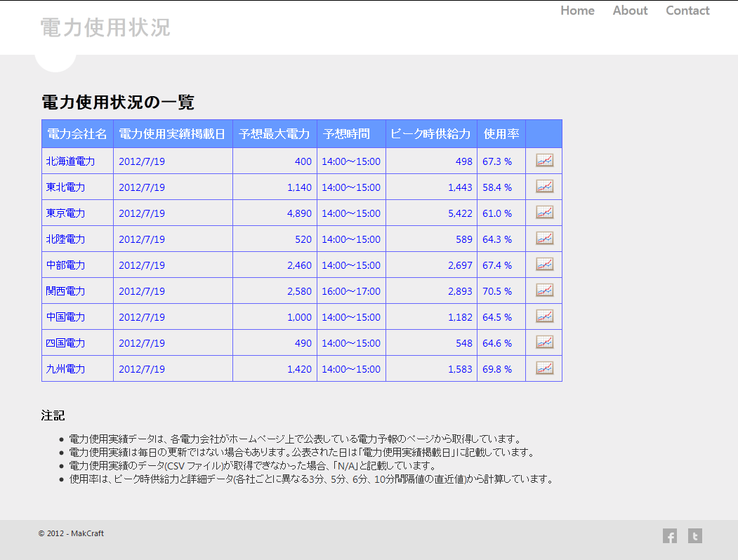Image resolution: width=738 pixels, height=560 pixels.
Task: Select the 関西電力 company link
Action: point(65,291)
